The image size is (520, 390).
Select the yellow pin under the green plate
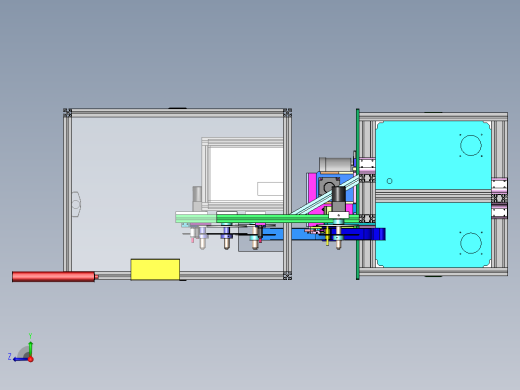pyautogui.click(x=328, y=236)
